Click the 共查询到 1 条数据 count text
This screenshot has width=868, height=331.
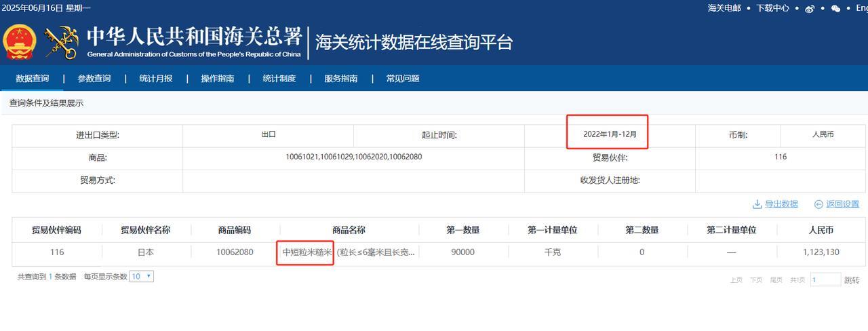click(x=47, y=277)
